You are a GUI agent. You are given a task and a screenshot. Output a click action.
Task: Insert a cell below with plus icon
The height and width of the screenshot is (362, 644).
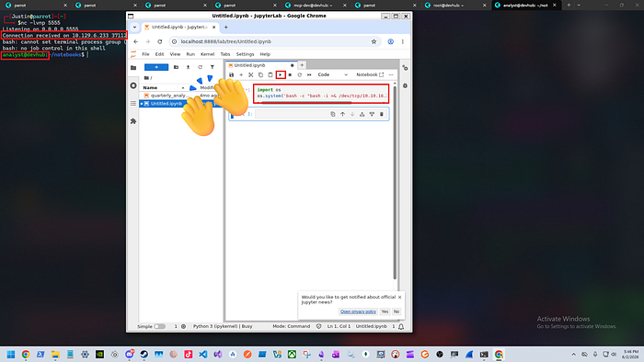(241, 75)
